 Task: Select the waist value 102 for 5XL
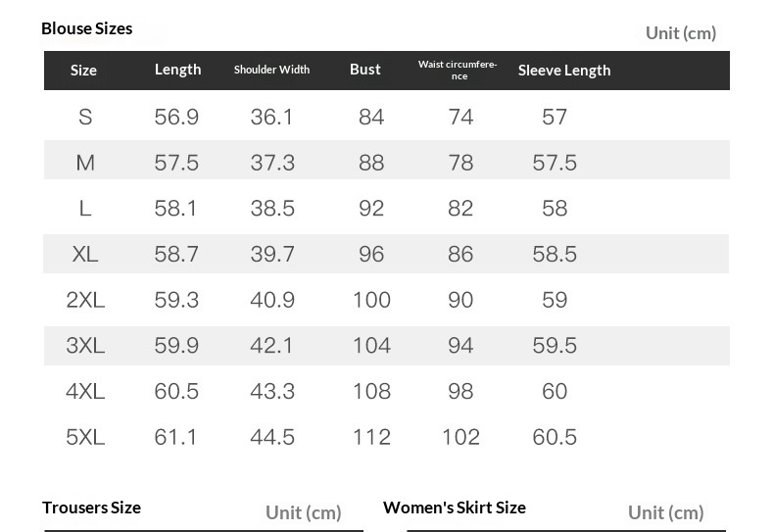tap(460, 437)
